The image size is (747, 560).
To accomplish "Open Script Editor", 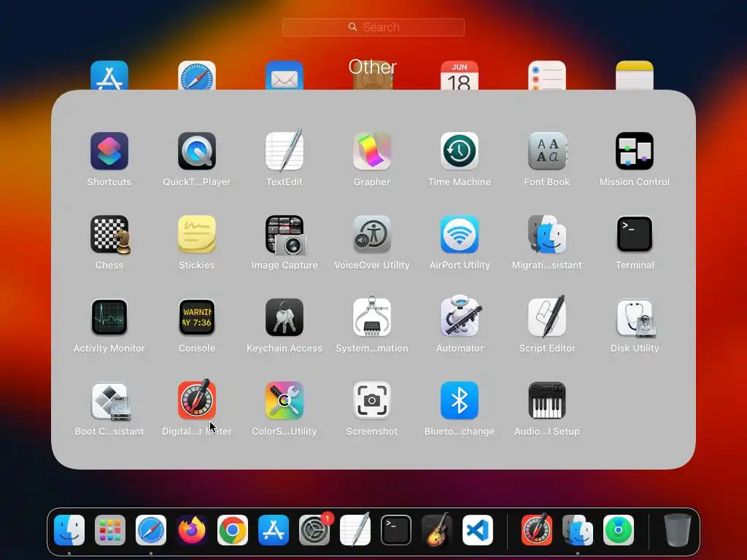I will pos(547,316).
